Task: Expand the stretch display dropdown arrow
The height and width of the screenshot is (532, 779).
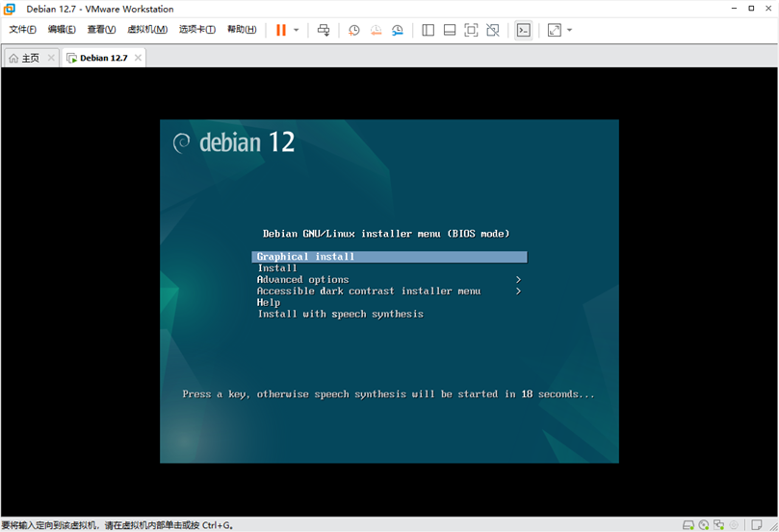Action: click(x=569, y=30)
